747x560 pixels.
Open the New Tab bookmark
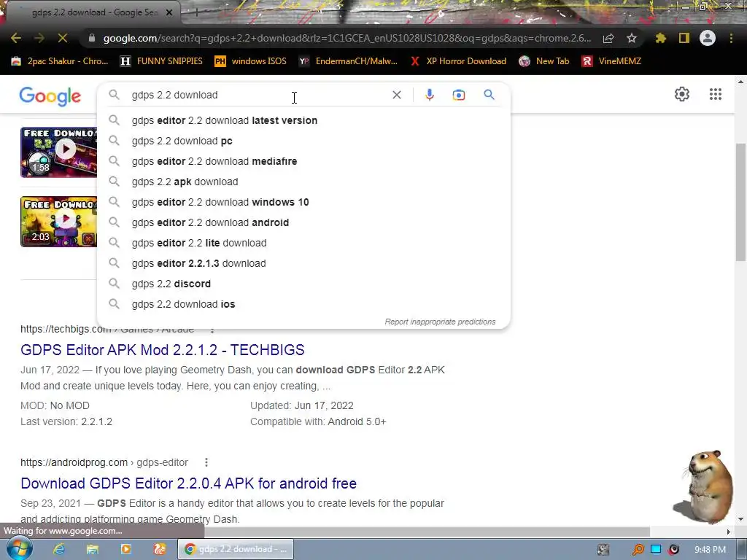coord(544,61)
